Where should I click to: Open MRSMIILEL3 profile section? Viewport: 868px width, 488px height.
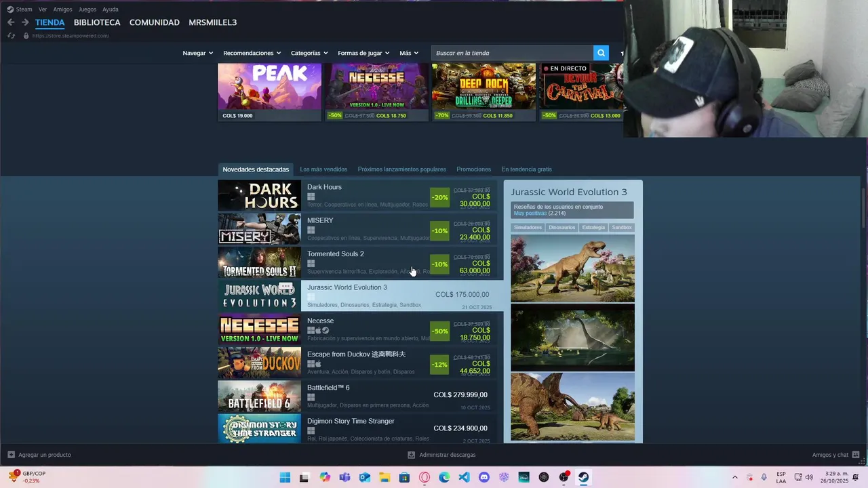click(213, 22)
